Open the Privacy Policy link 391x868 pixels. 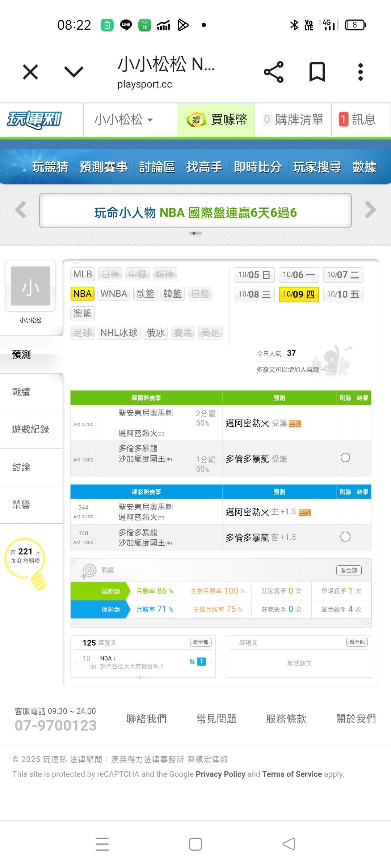(x=220, y=774)
